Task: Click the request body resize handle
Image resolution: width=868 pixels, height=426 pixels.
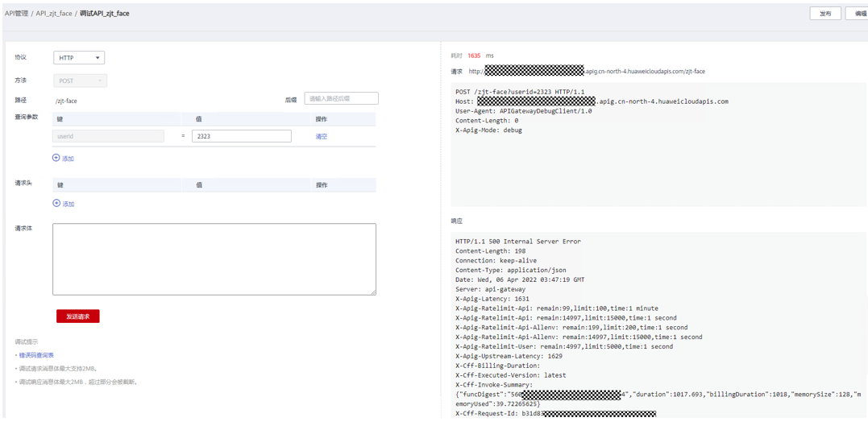Action: [373, 292]
